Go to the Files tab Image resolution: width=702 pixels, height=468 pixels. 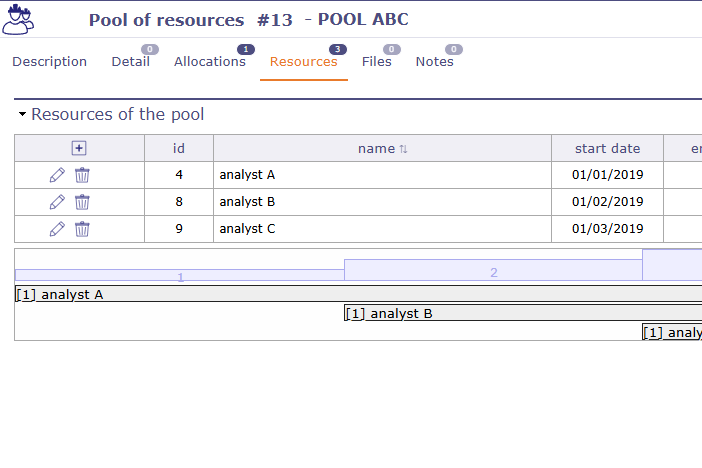coord(377,62)
